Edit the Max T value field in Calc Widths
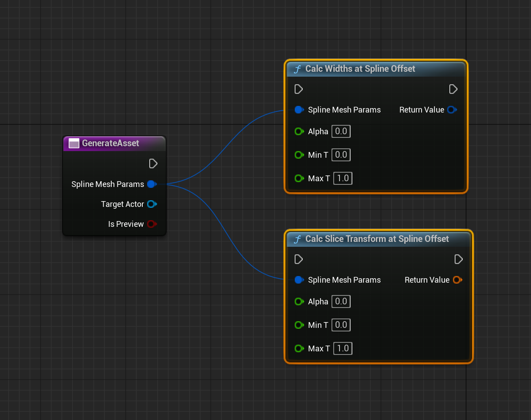531x420 pixels. 343,179
